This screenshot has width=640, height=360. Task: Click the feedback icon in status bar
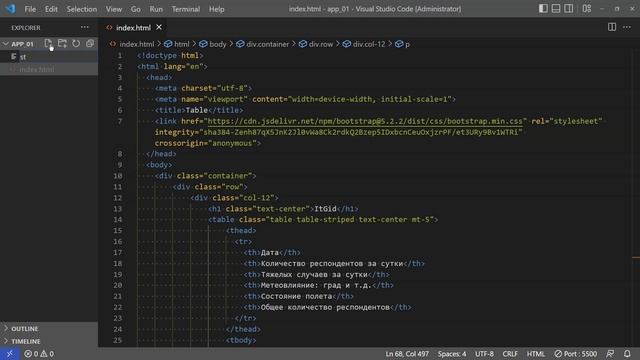[610, 353]
